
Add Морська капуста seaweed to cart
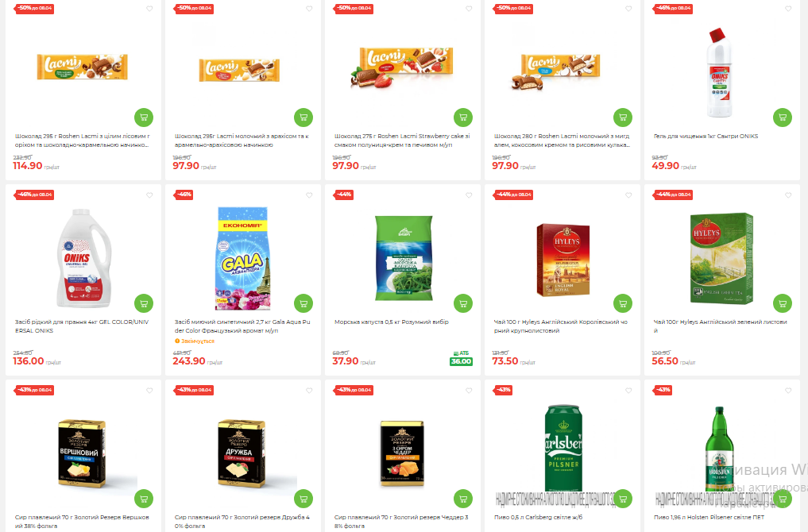(463, 303)
